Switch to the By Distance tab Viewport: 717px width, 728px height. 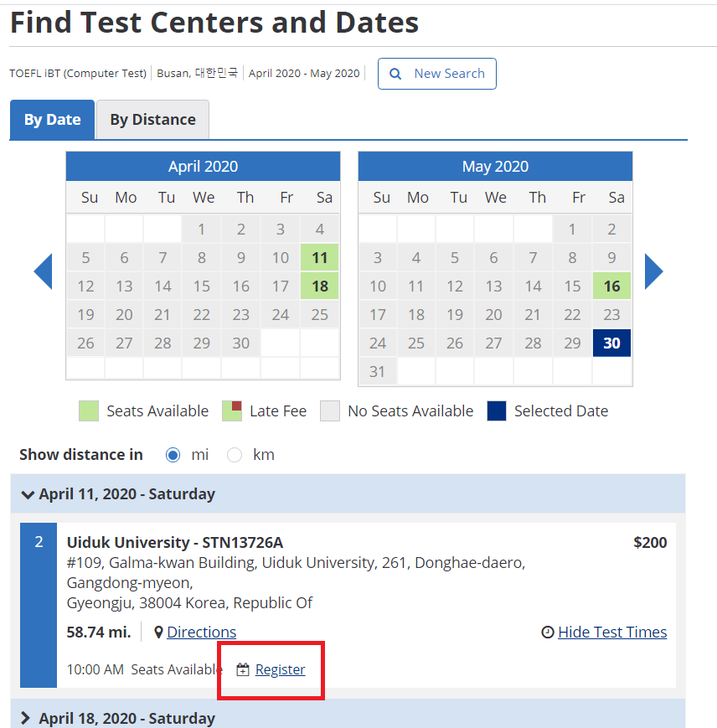tap(152, 120)
